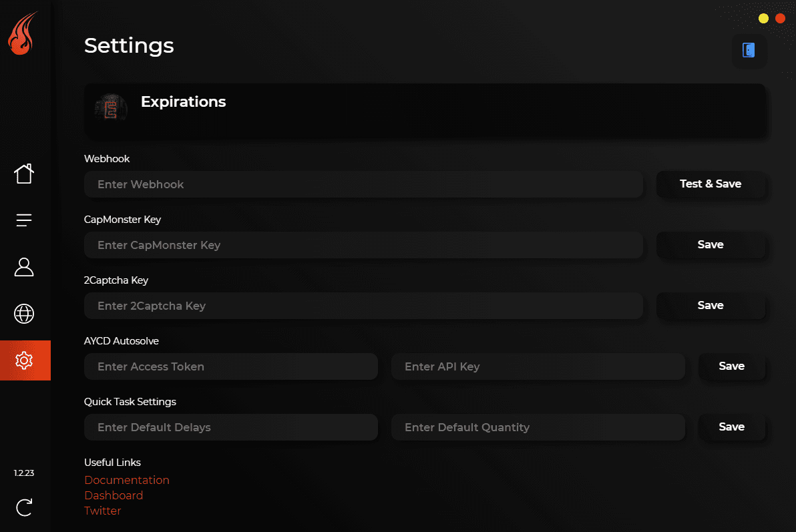Click the Expirations avatar thumbnail

111,107
